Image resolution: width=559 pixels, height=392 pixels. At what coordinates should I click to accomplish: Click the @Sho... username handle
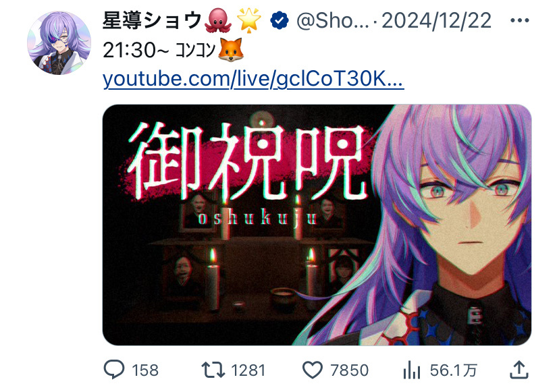click(333, 21)
